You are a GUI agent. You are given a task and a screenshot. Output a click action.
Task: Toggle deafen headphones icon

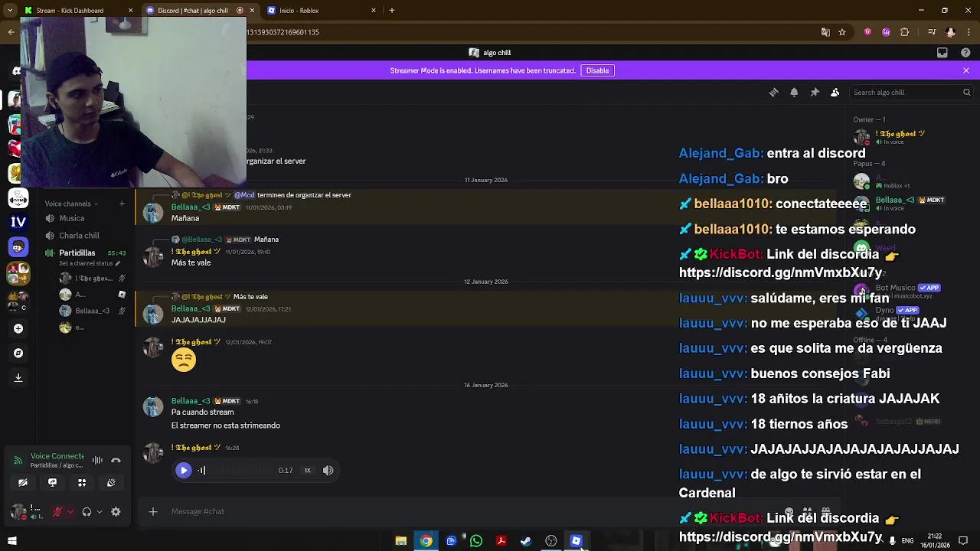tap(87, 512)
